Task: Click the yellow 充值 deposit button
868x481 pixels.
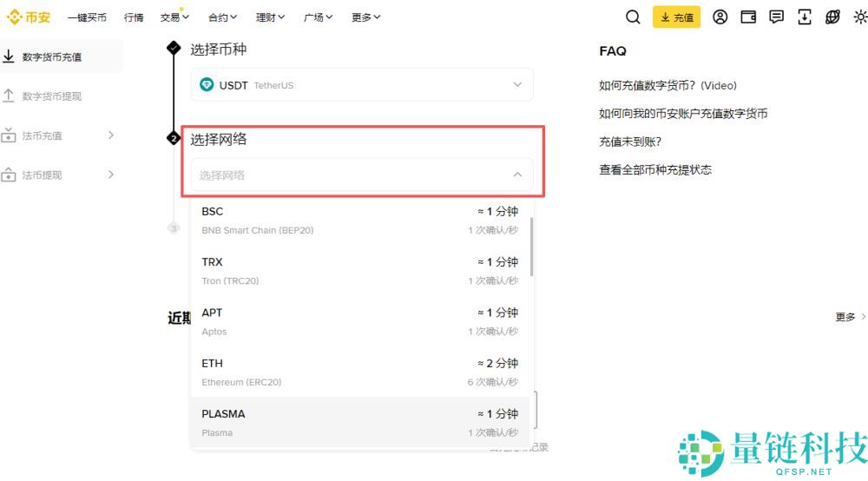Action: click(676, 17)
